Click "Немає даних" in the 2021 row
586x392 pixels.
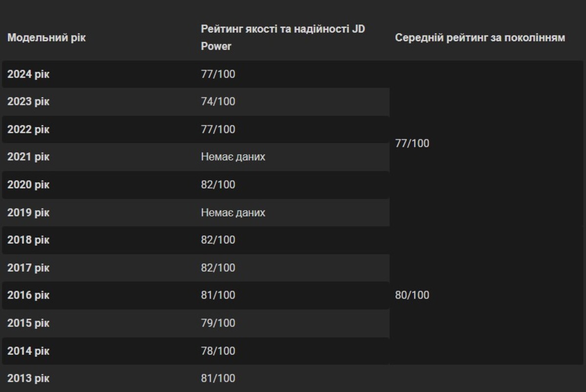click(x=233, y=157)
